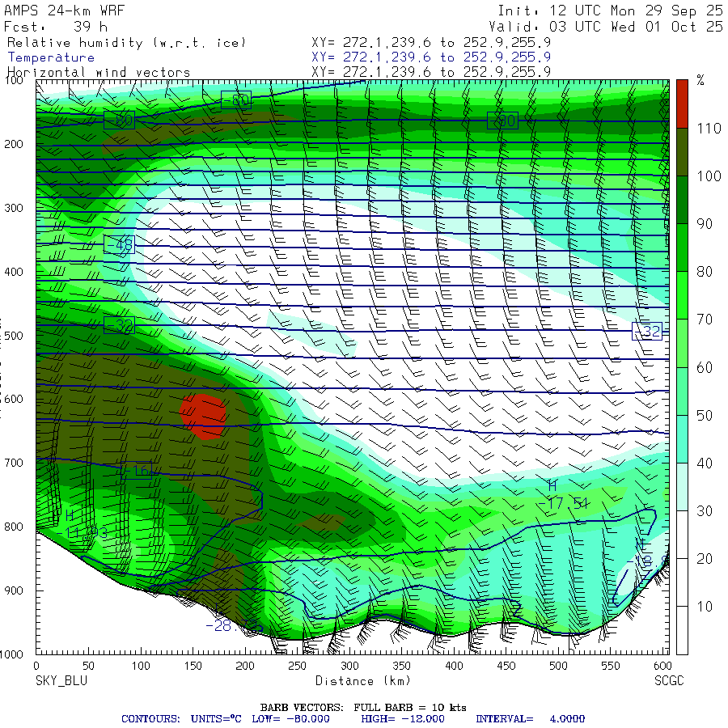
Task: Click the pressure axis tick label "800"
Action: pos(14,527)
